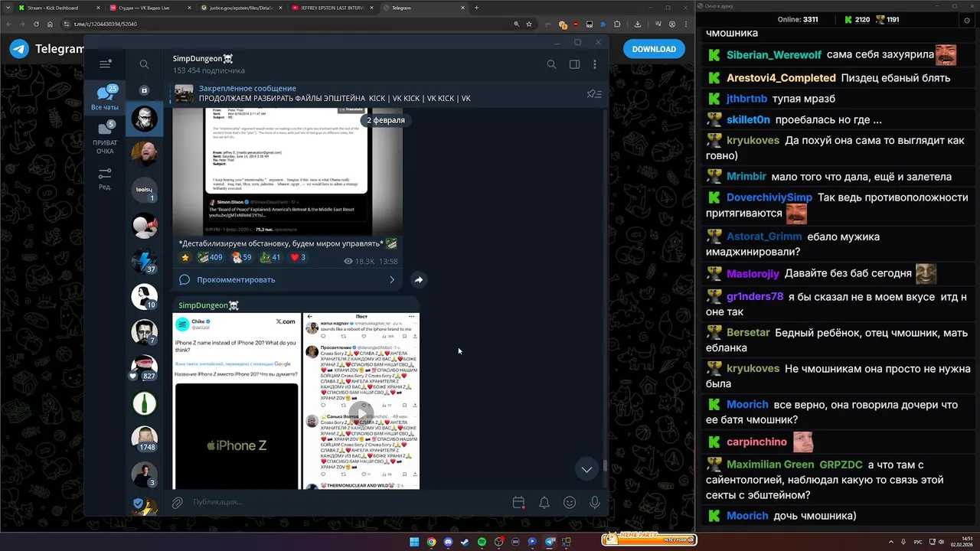The height and width of the screenshot is (551, 980).
Task: Jump to bottom with down-chevron button
Action: (x=586, y=469)
